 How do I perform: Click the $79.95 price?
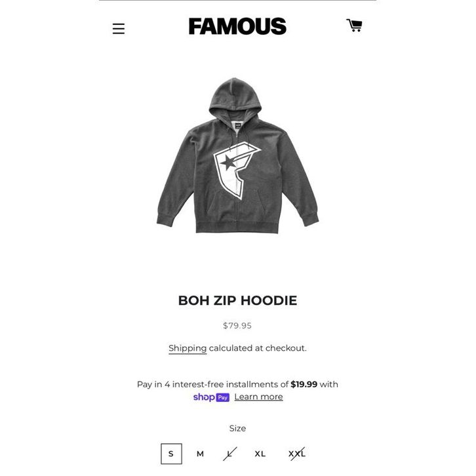click(x=237, y=326)
